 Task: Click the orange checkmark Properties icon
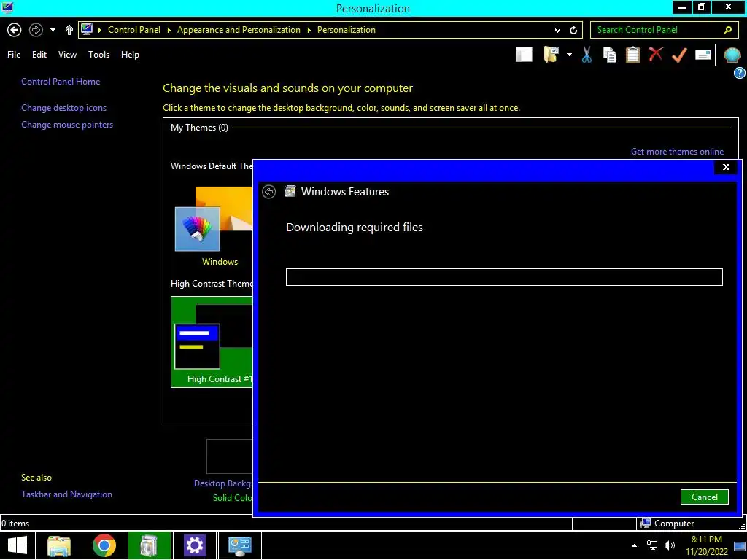tap(679, 55)
